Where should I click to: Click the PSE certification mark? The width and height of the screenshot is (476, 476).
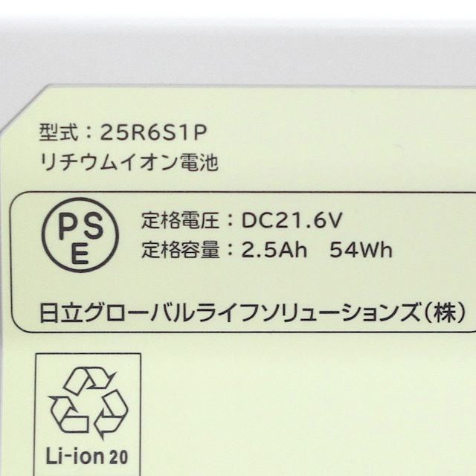pyautogui.click(x=80, y=235)
